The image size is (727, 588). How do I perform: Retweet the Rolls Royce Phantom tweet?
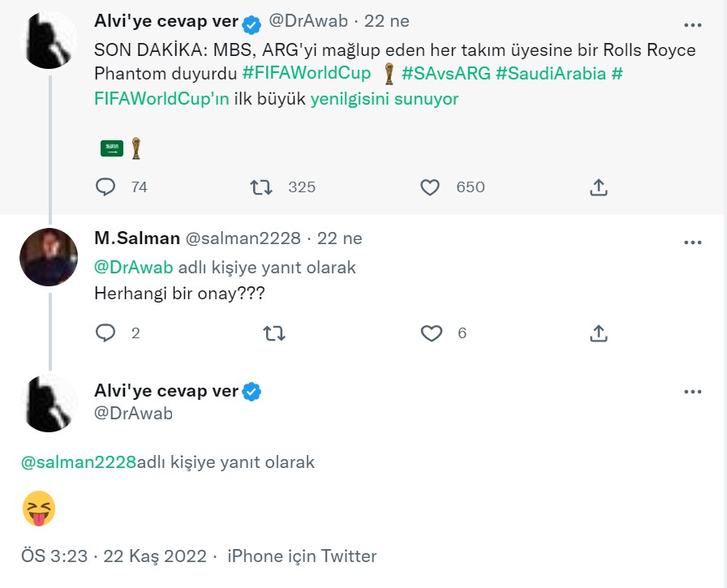[x=261, y=187]
